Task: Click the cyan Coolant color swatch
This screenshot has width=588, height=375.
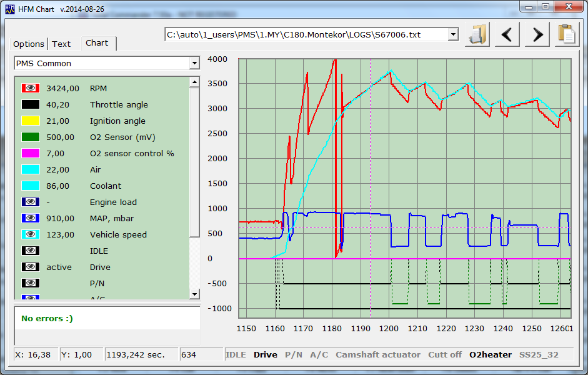Action: [31, 186]
